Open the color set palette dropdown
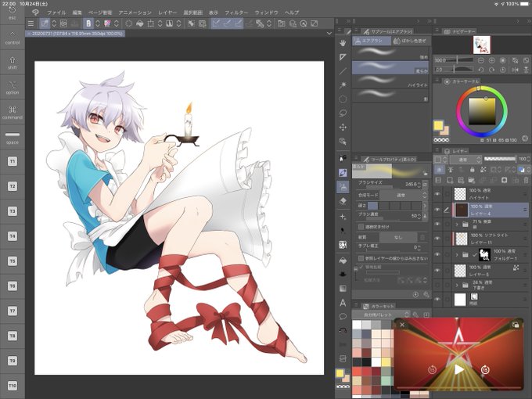 tap(381, 315)
